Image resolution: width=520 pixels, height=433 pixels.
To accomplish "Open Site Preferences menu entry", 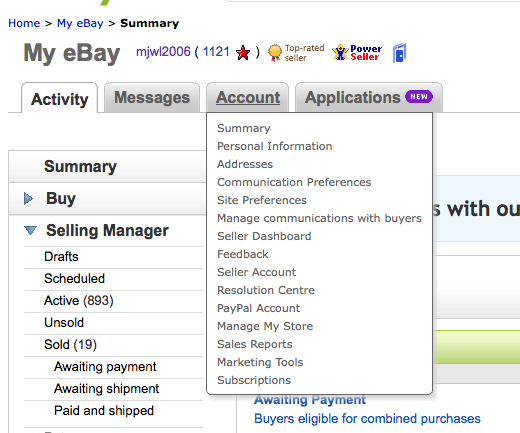I will [262, 200].
